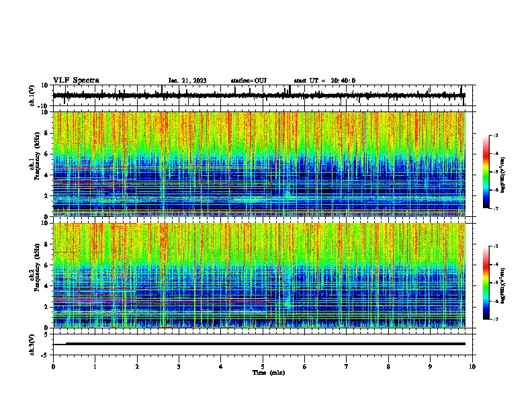Screen dimensions: 532x411
Task: Click tick label "3" on the Time axis
Action: click(179, 367)
